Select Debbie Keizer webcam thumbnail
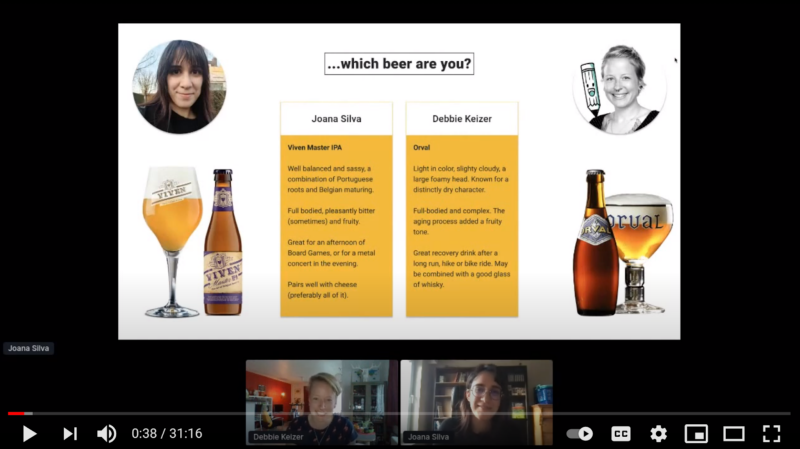The width and height of the screenshot is (800, 449). [322, 402]
